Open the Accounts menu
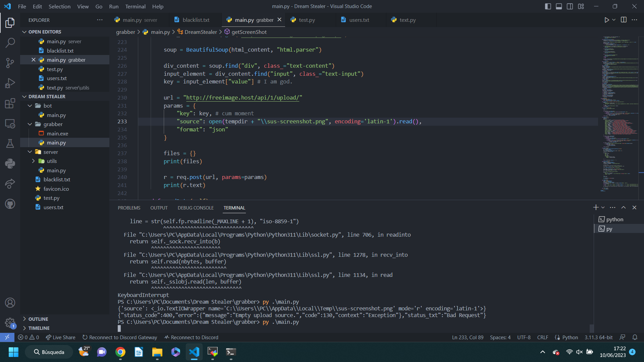644x362 pixels. (x=10, y=303)
